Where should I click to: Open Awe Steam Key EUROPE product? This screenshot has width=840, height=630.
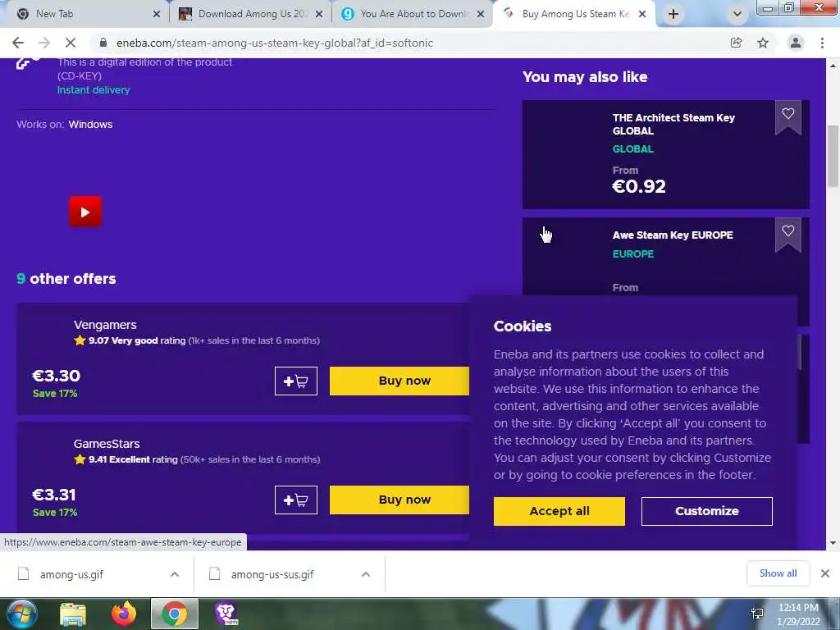pyautogui.click(x=673, y=235)
